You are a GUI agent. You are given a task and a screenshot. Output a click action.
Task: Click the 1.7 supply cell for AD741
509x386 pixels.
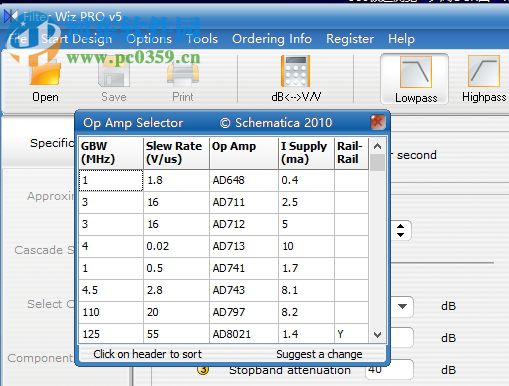[306, 268]
